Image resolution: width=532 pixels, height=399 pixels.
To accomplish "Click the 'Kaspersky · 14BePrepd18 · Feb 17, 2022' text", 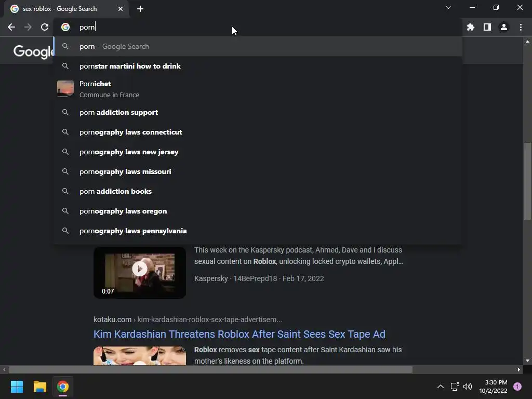I will [259, 278].
